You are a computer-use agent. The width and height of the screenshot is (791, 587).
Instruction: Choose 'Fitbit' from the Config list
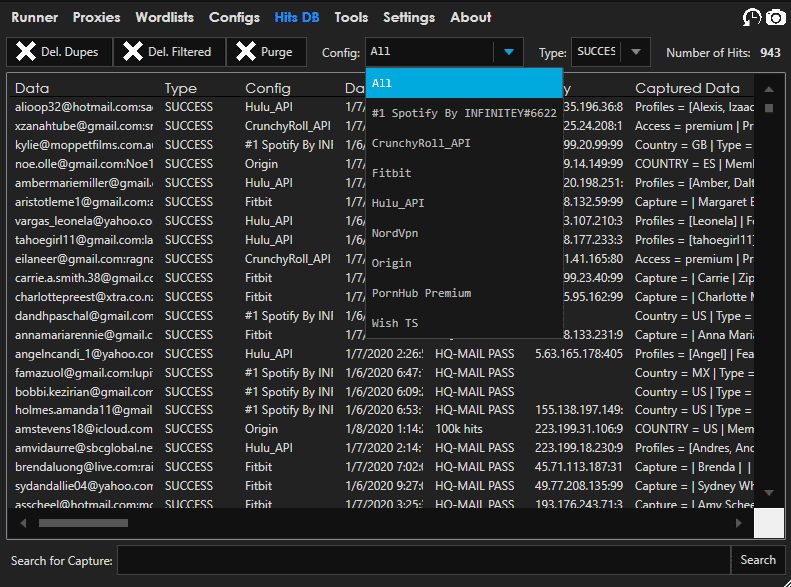[x=464, y=173]
